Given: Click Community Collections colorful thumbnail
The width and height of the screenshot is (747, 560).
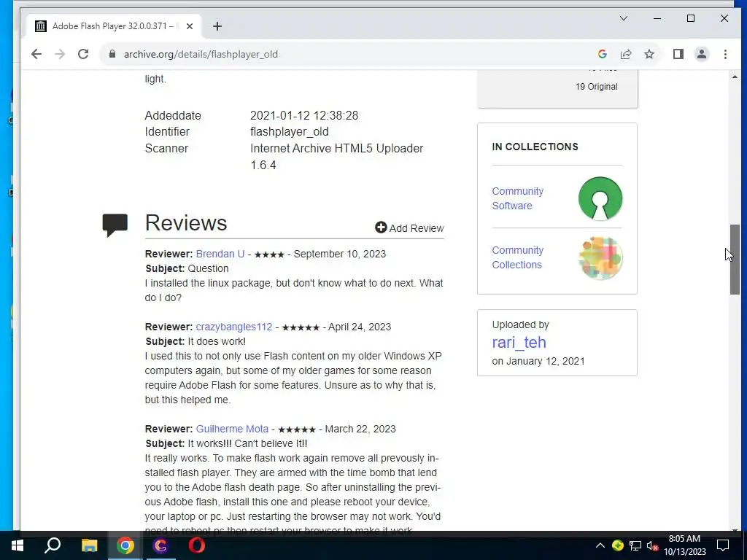Looking at the screenshot, I should pos(600,257).
